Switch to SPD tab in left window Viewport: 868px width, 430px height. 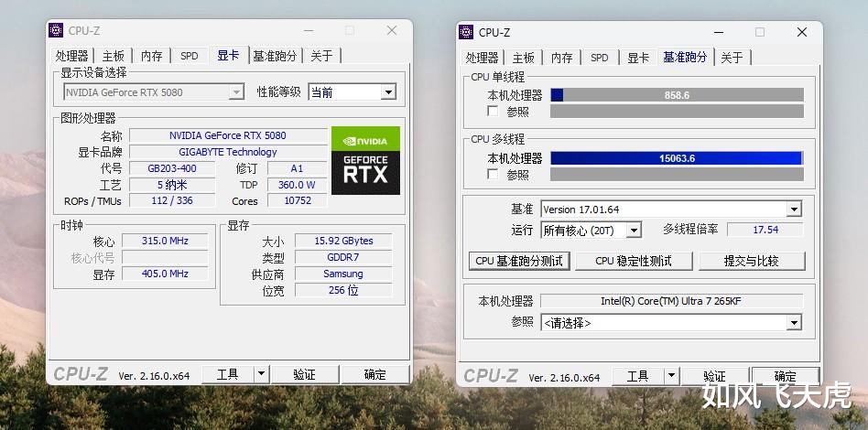pyautogui.click(x=190, y=56)
